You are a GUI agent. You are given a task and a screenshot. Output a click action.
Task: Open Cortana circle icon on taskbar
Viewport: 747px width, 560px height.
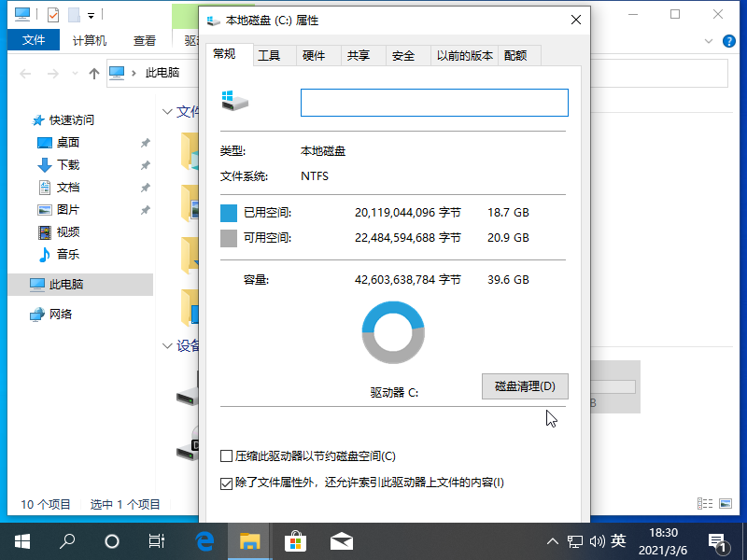(112, 540)
